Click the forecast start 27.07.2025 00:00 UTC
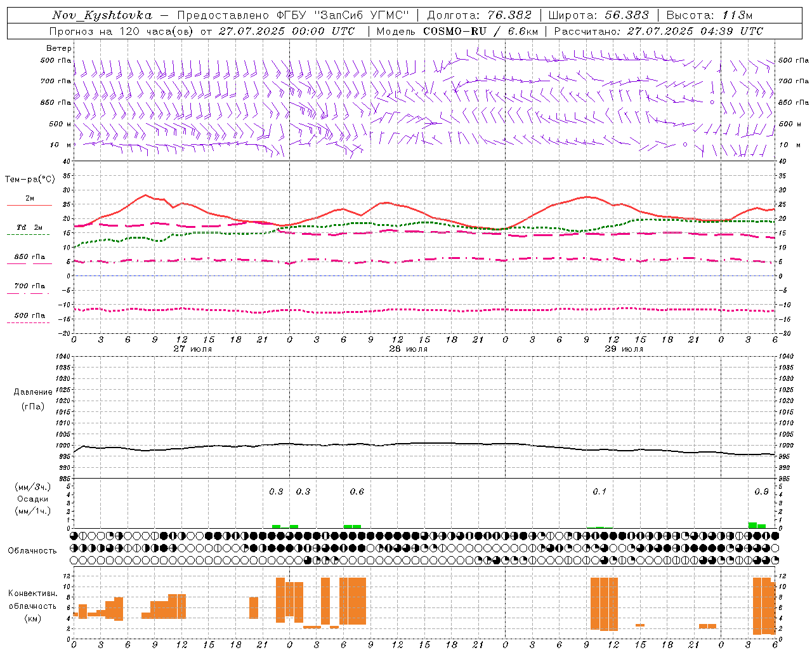This screenshot has height=650, width=812. click(289, 31)
